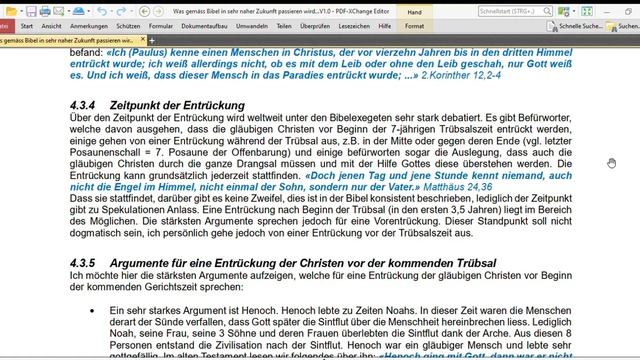Open the Teilen ribbon tab
Screen dimensions: 640x360
pyautogui.click(x=284, y=26)
